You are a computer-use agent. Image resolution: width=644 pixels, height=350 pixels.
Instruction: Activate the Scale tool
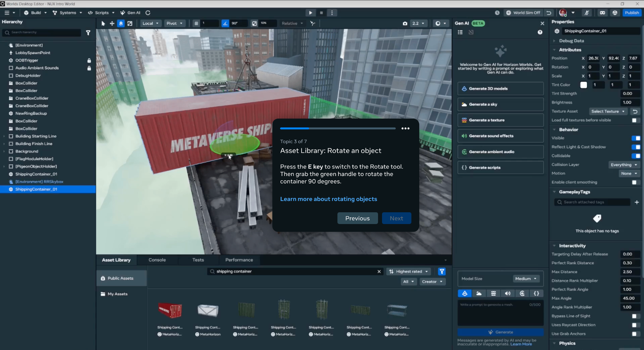click(130, 24)
